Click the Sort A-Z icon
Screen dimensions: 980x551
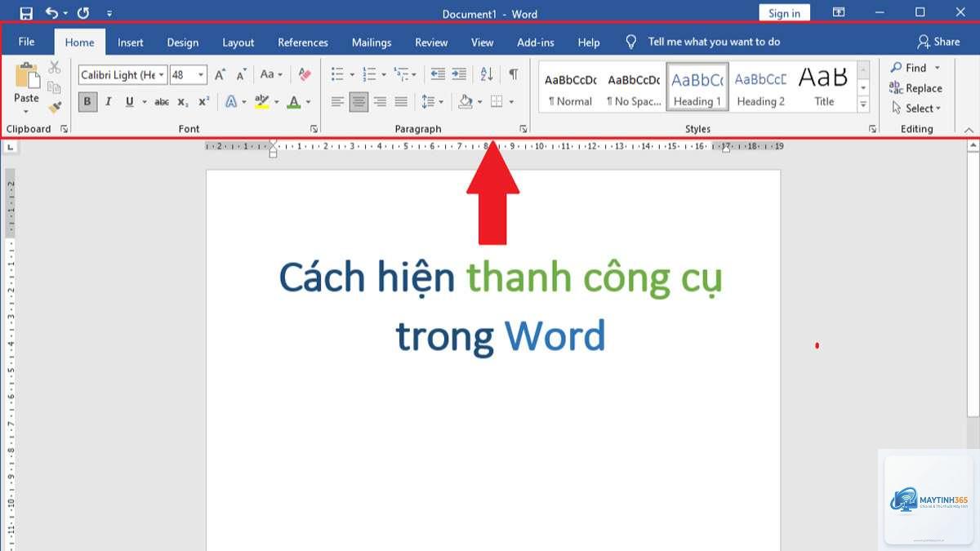[487, 74]
